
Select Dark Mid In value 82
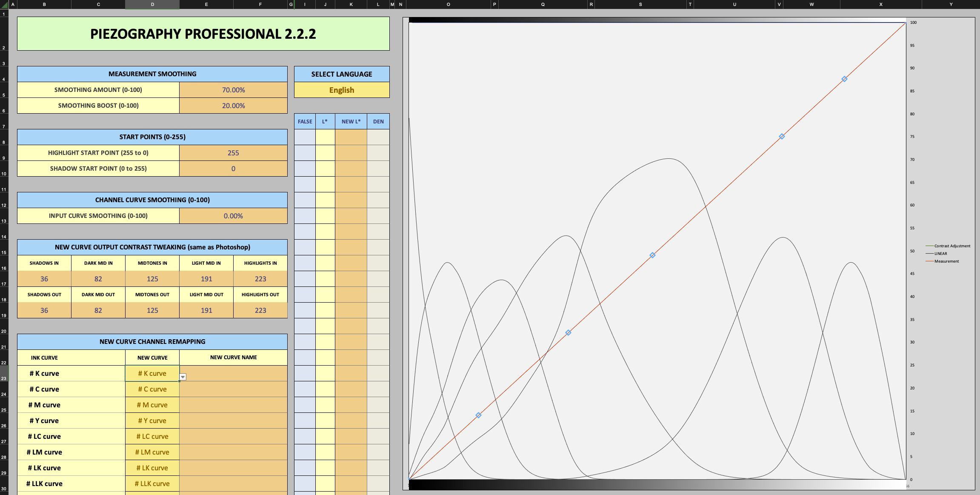98,279
